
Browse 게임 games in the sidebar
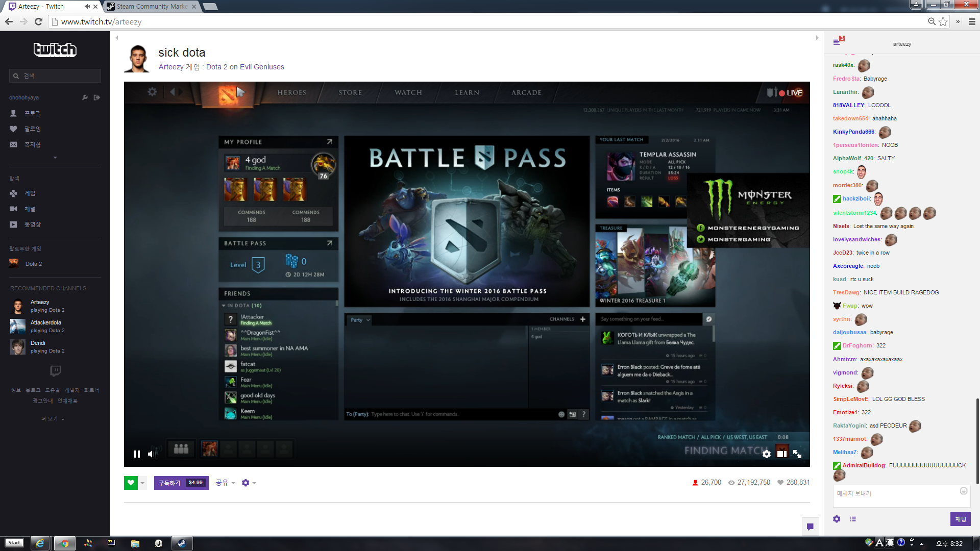point(23,193)
